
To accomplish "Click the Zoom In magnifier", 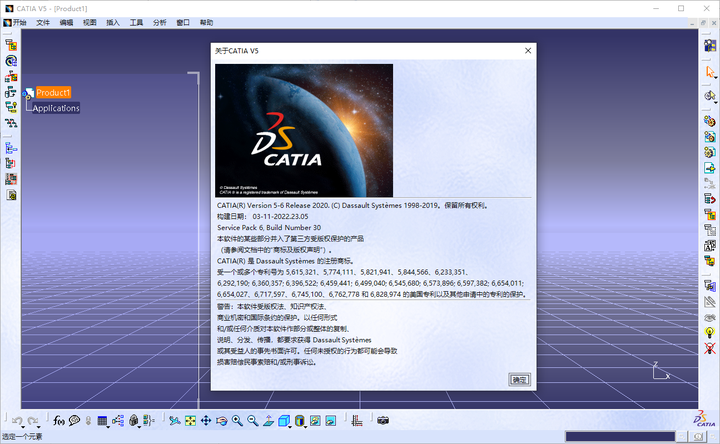I will tap(237, 420).
